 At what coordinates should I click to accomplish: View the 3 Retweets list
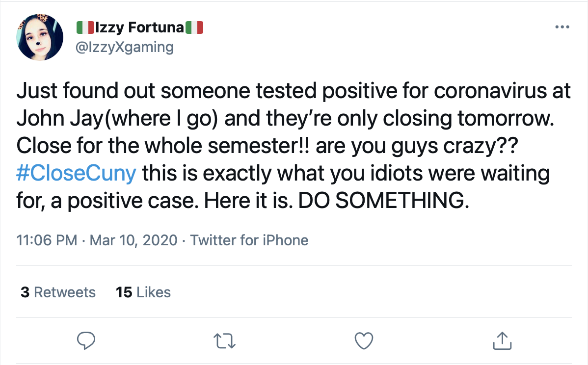(58, 292)
